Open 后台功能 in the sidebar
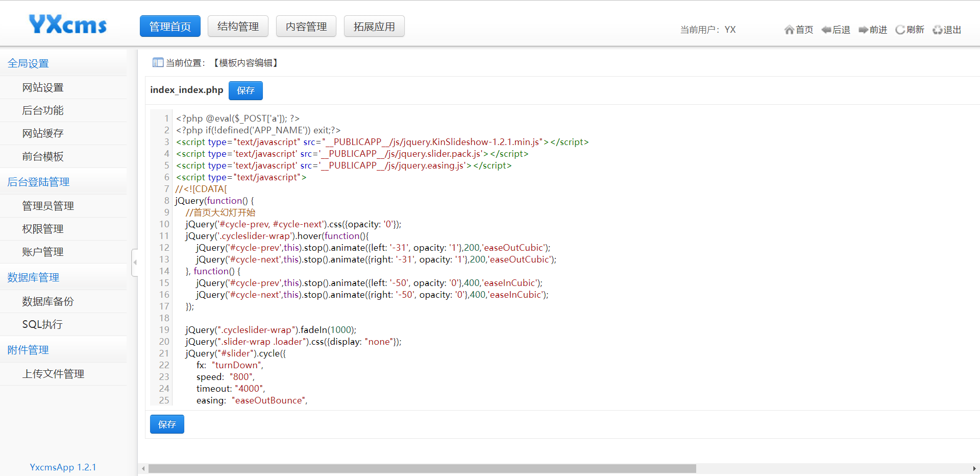 point(63,110)
